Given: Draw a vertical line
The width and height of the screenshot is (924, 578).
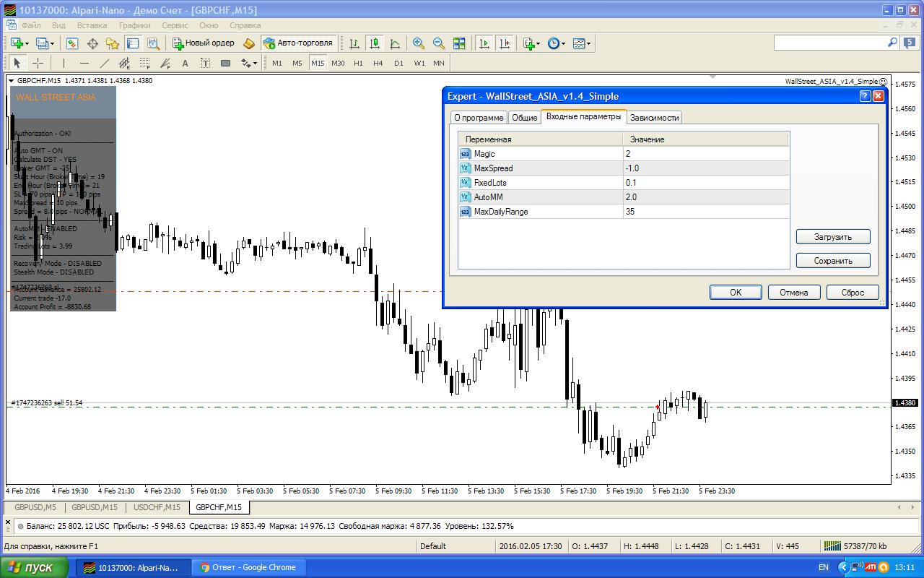Looking at the screenshot, I should (x=64, y=63).
